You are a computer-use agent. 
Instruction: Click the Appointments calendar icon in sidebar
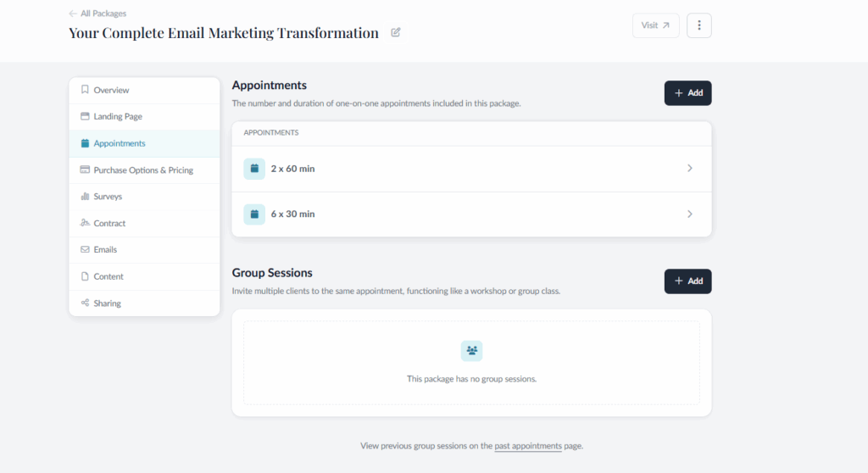pyautogui.click(x=85, y=143)
